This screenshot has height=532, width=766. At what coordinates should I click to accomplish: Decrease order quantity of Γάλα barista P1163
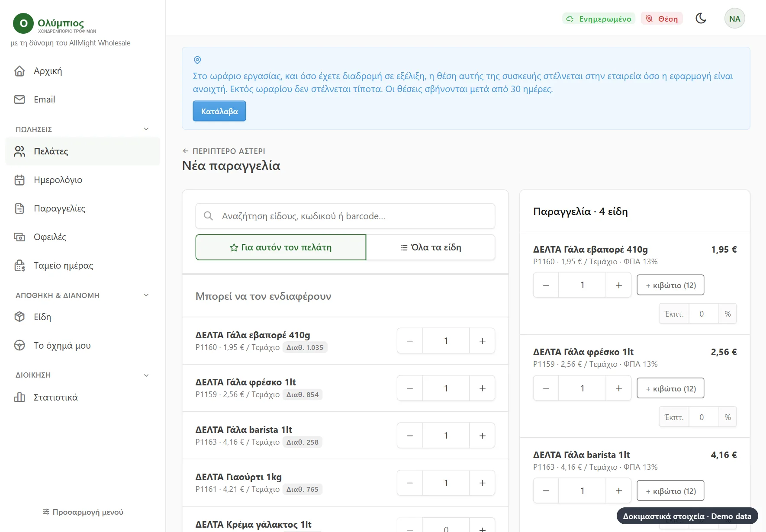pos(546,491)
